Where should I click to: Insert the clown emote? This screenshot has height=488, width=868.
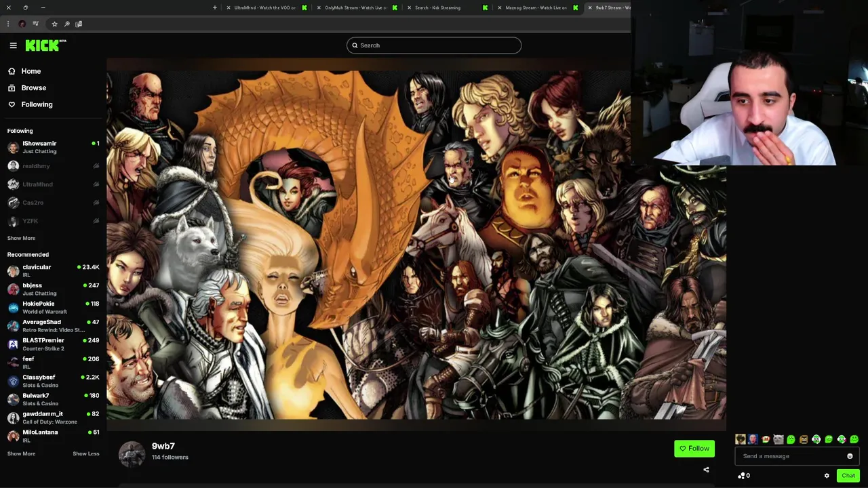click(766, 439)
